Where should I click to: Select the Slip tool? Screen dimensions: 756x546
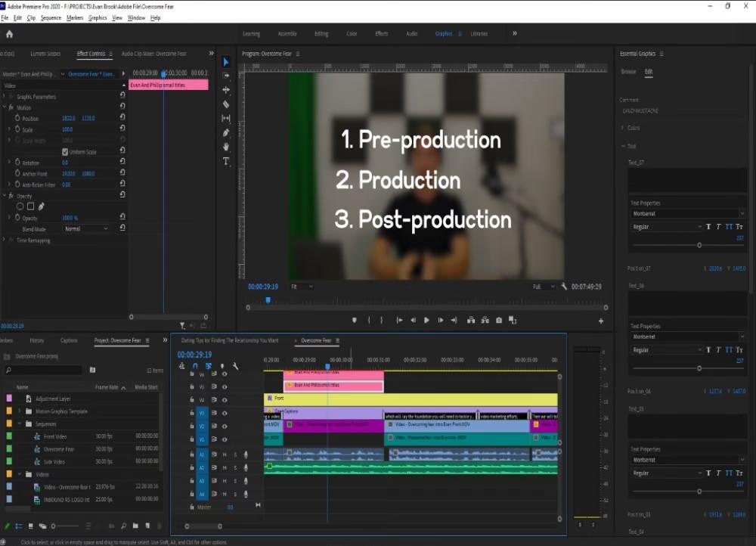225,118
